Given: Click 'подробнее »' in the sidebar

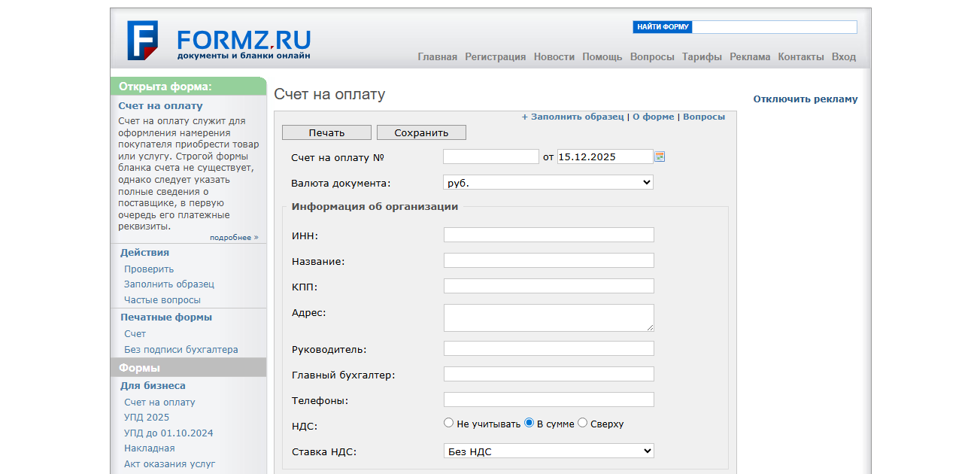Looking at the screenshot, I should [233, 238].
